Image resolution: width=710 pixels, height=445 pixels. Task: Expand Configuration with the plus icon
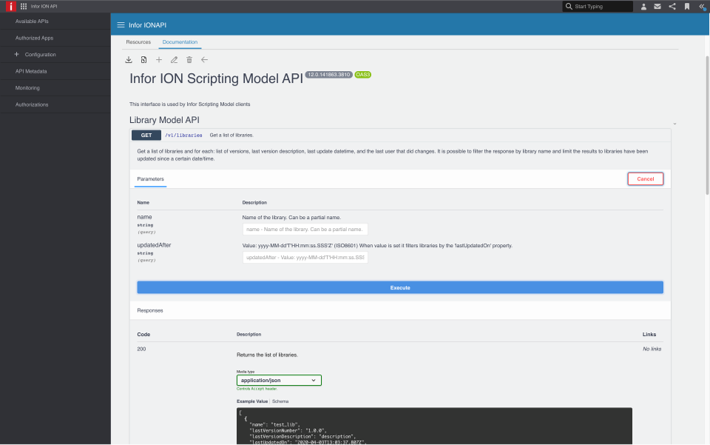(16, 54)
